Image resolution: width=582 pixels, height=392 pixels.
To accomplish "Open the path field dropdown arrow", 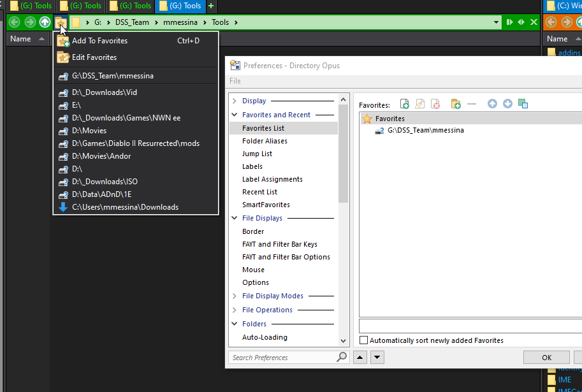I will 497,22.
